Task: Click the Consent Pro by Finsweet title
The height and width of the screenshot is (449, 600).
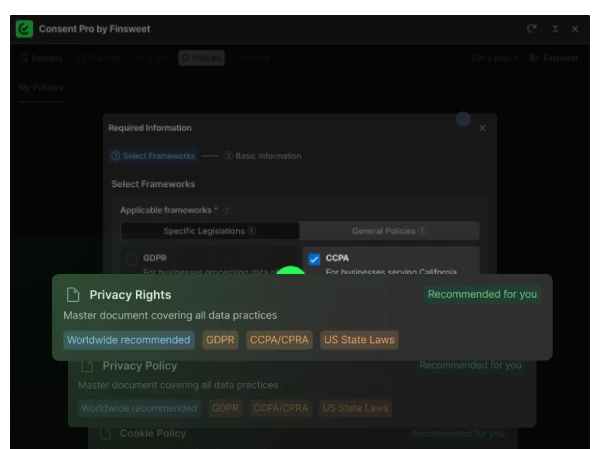Action: coord(95,29)
